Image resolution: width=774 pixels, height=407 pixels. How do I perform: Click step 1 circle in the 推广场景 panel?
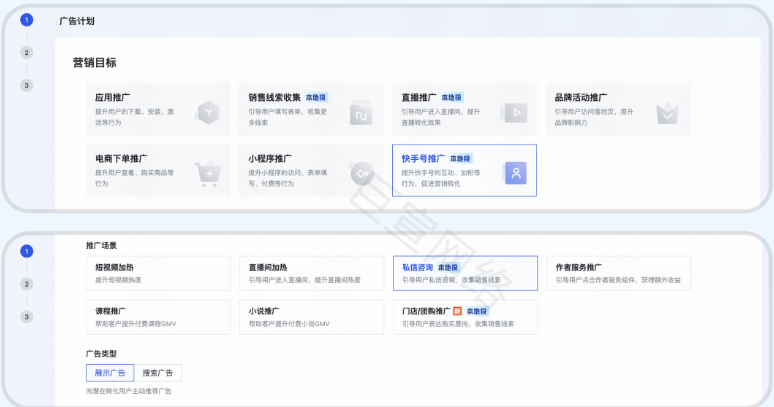point(27,251)
